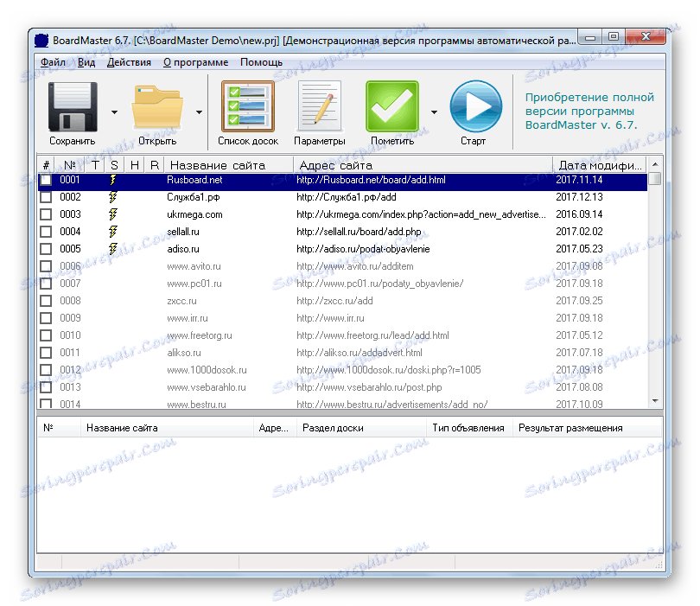The width and height of the screenshot is (700, 606).
Task: Tick the checkbox for row 0008 zxcc.ru
Action: (x=46, y=301)
